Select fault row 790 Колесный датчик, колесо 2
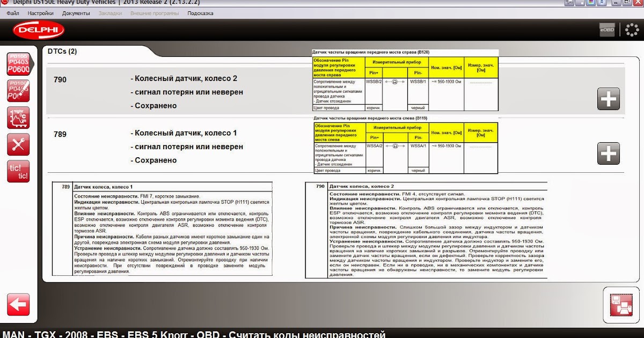This screenshot has height=338, width=644. pos(182,92)
